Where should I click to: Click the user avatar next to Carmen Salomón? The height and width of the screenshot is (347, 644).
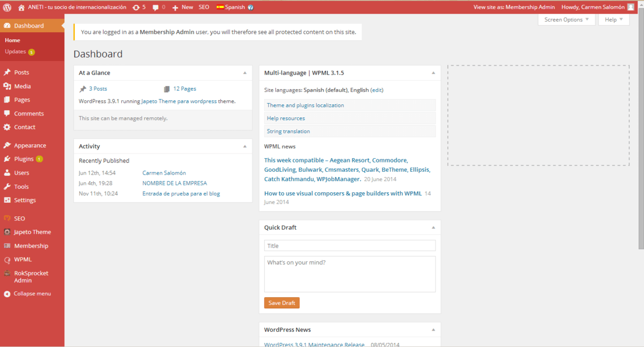631,7
